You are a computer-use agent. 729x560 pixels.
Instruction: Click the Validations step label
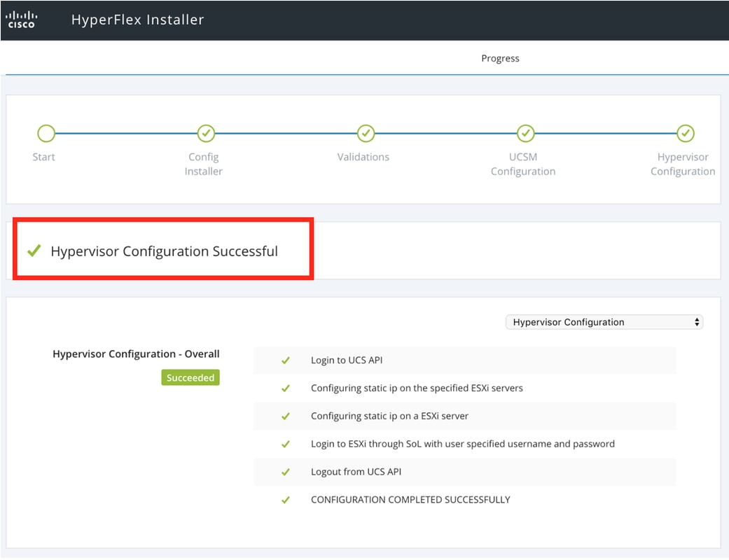coord(363,157)
